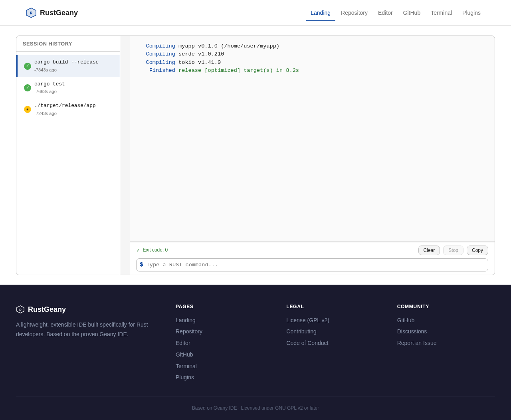Select cargo test history entry
This screenshot has height=420, width=511.
tap(68, 88)
